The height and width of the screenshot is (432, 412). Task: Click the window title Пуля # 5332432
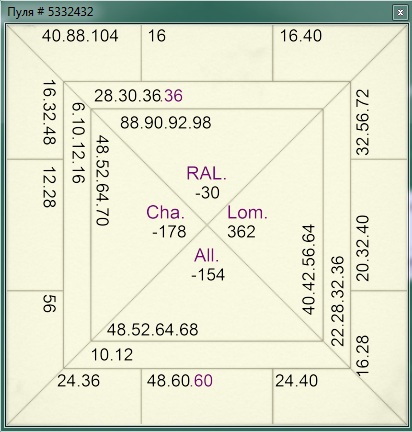point(50,12)
